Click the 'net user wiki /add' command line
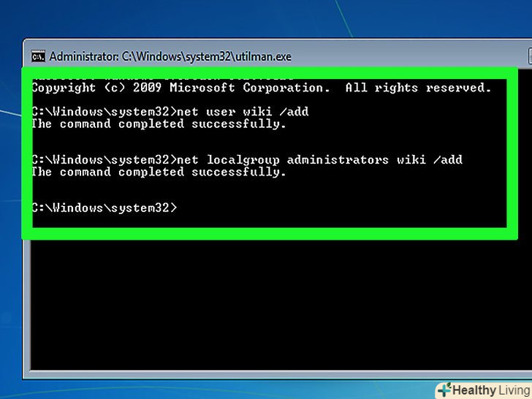Viewport: 532px width, 399px height. pyautogui.click(x=170, y=112)
